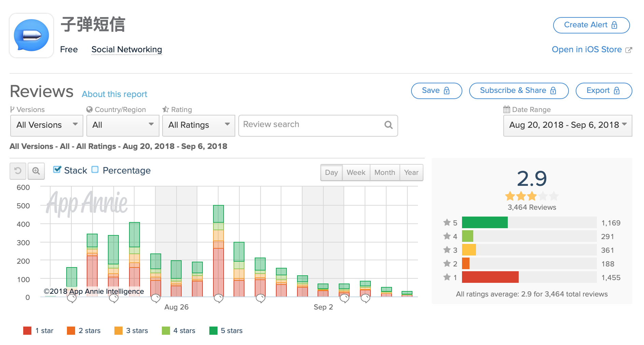Click the Subscribe & Share button
The image size is (644, 345).
(x=519, y=91)
